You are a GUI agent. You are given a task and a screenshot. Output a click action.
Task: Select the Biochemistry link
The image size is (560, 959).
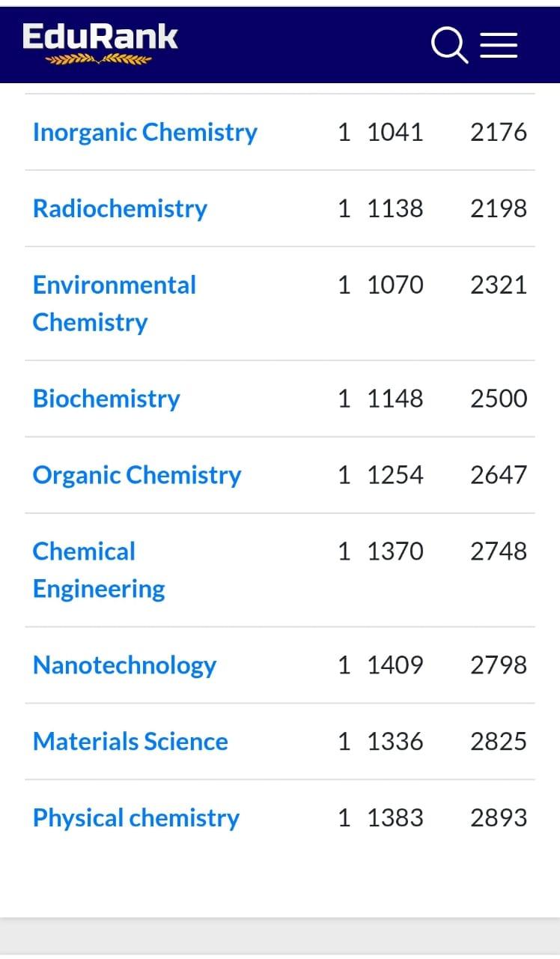[x=106, y=399]
